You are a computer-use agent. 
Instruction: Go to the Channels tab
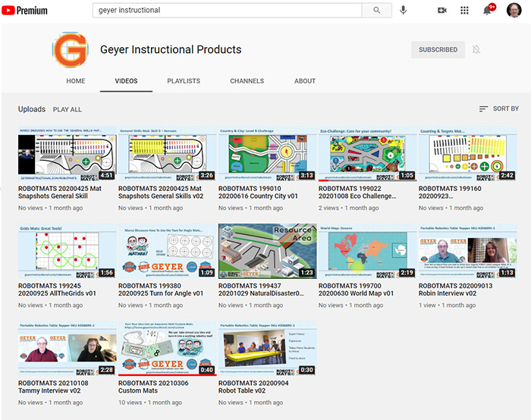pos(247,81)
